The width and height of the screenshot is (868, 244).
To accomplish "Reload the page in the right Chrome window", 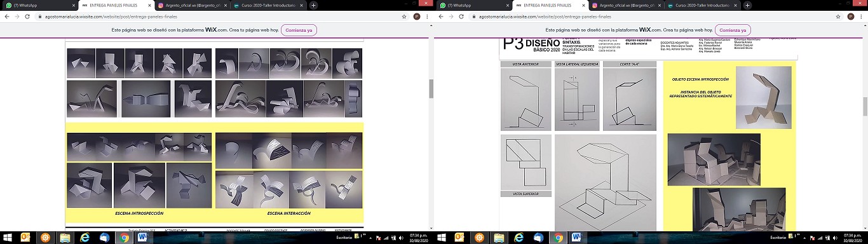I will (461, 17).
